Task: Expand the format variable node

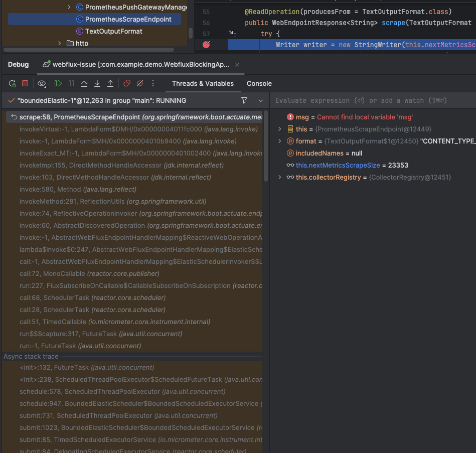Action: click(x=279, y=141)
